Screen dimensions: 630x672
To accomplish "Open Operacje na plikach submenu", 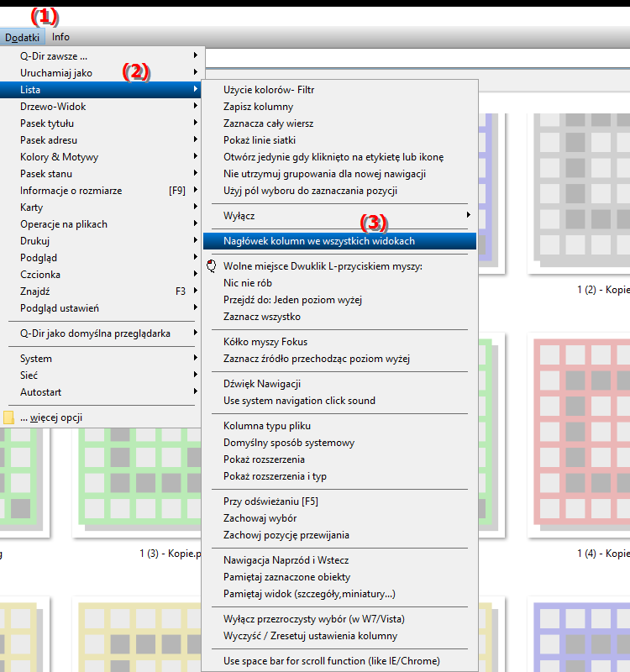I will tap(102, 224).
